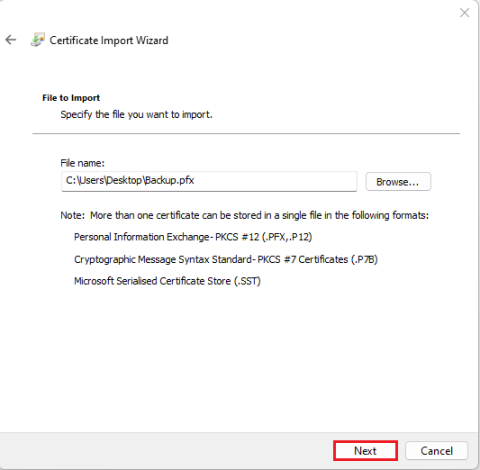Click the File to Import heading
The width and height of the screenshot is (480, 470).
71,98
